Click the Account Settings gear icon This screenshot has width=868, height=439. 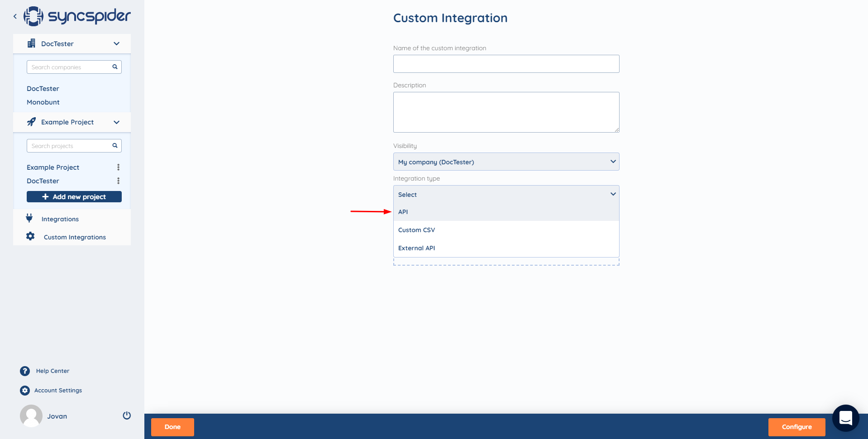tap(25, 391)
